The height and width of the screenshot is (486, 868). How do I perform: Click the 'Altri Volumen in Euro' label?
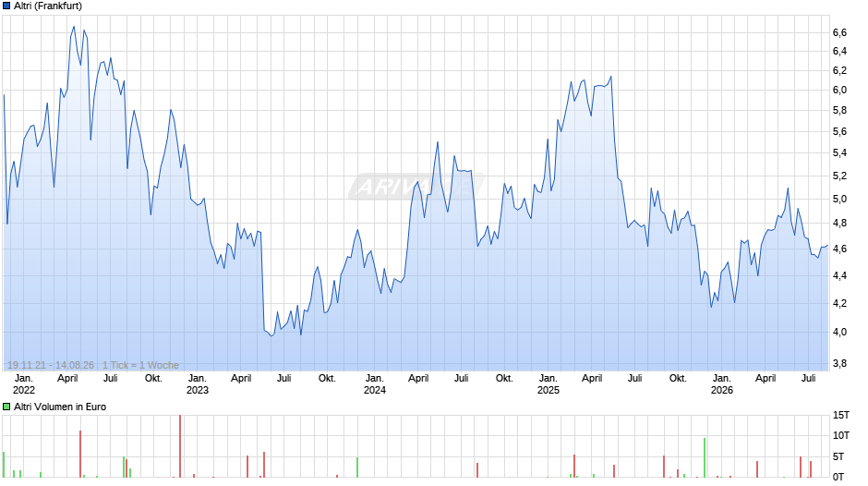coord(60,407)
